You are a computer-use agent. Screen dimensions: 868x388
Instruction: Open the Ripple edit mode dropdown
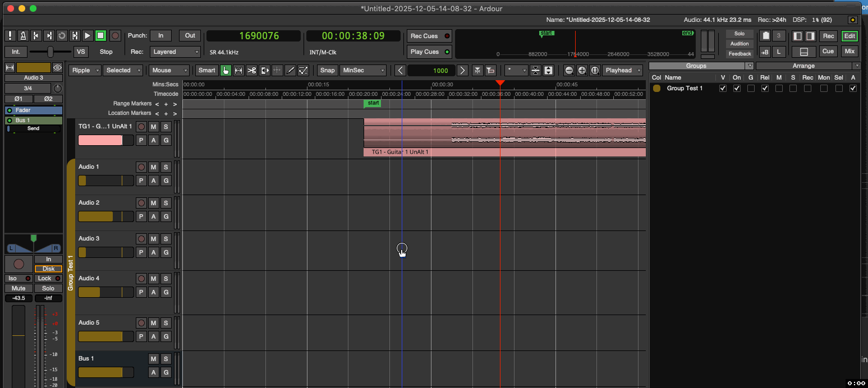coord(85,70)
